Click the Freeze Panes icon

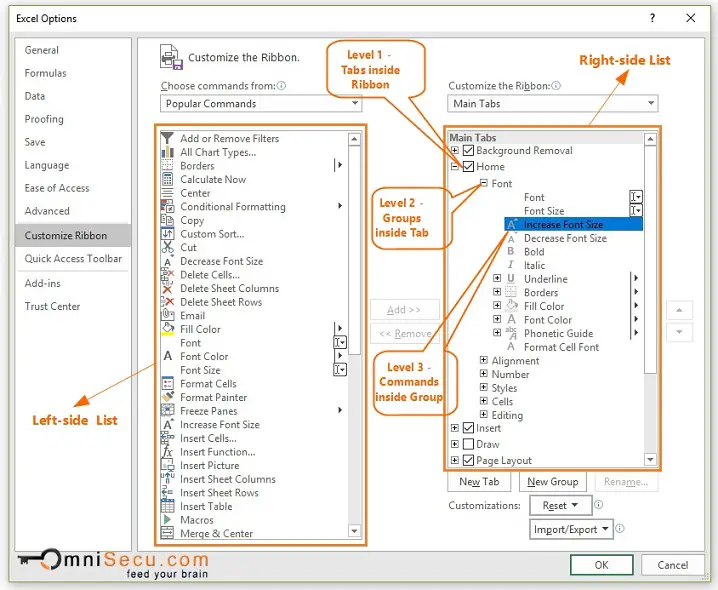(x=167, y=410)
